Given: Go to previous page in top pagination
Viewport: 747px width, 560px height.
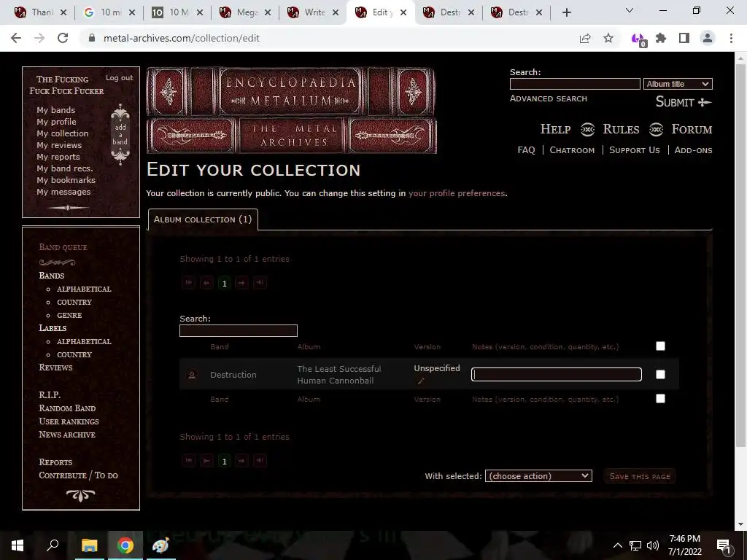Looking at the screenshot, I should coord(206,283).
